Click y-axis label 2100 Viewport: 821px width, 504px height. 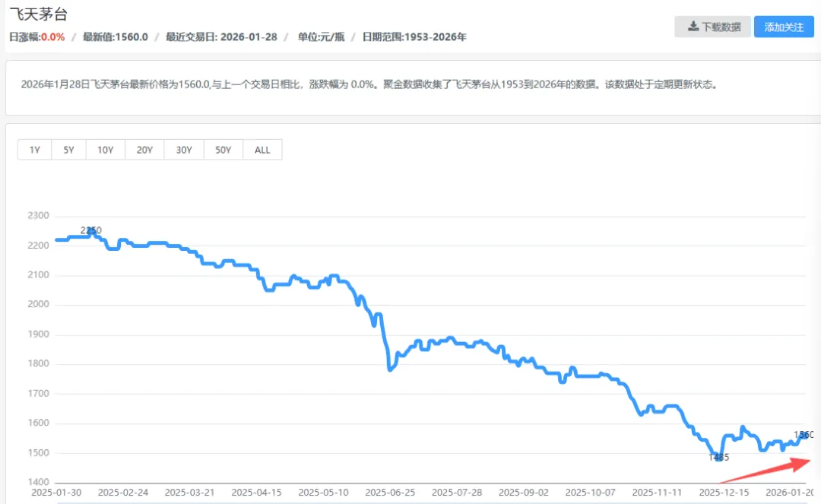coord(38,274)
